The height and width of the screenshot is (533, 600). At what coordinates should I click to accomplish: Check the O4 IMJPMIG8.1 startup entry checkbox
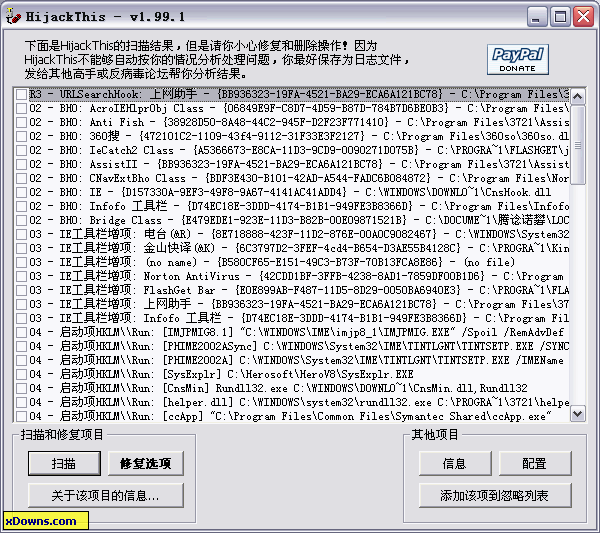click(21, 332)
